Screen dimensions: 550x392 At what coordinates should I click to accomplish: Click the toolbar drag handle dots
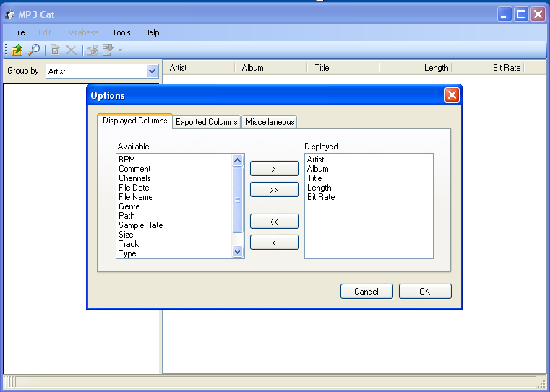pyautogui.click(x=6, y=50)
